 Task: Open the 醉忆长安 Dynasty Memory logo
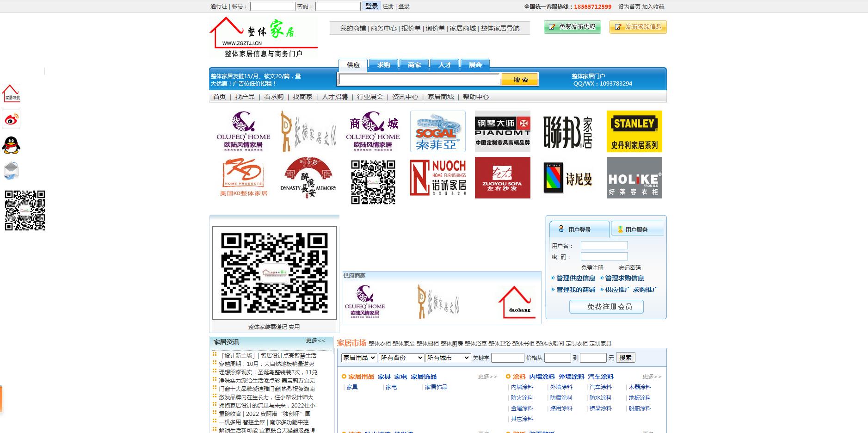click(x=308, y=178)
